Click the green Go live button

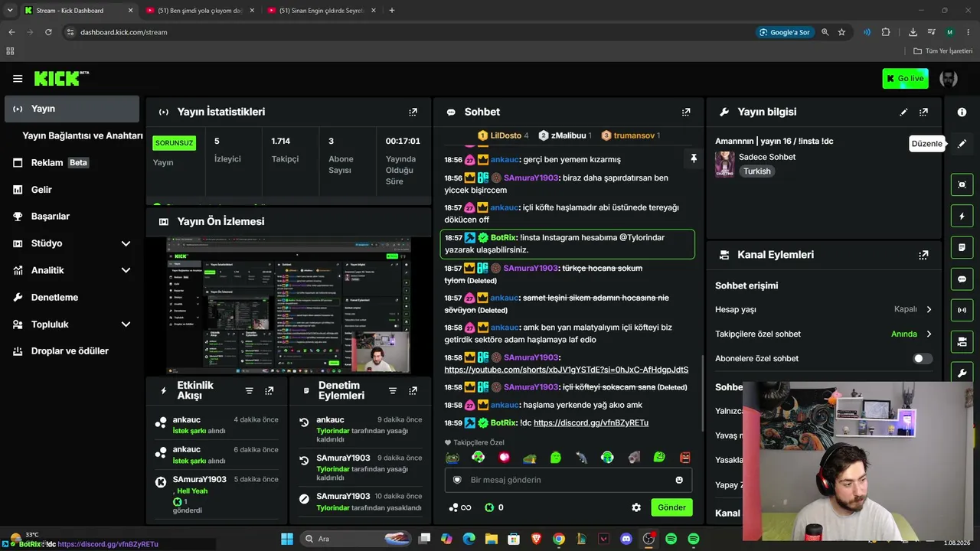(x=905, y=79)
